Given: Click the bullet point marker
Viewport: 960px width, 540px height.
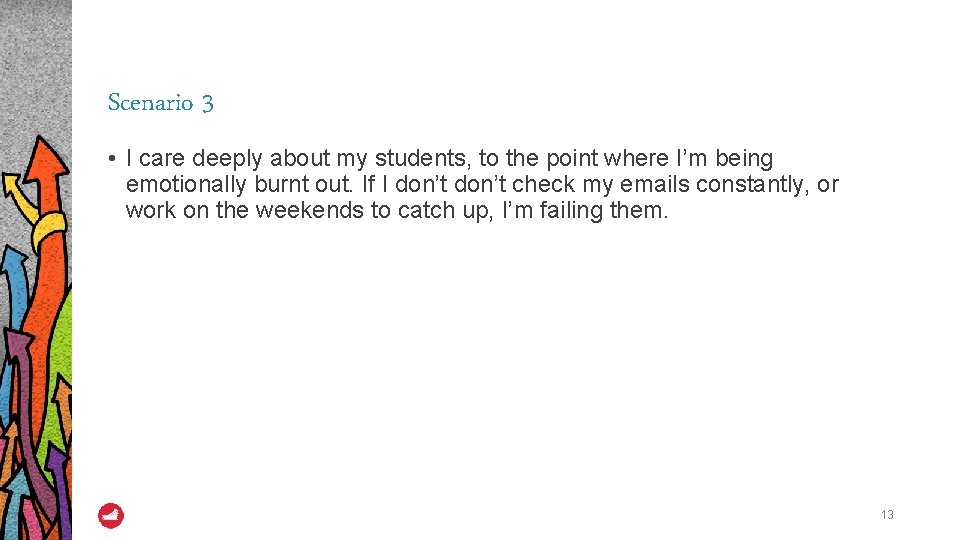Looking at the screenshot, I should pyautogui.click(x=115, y=159).
